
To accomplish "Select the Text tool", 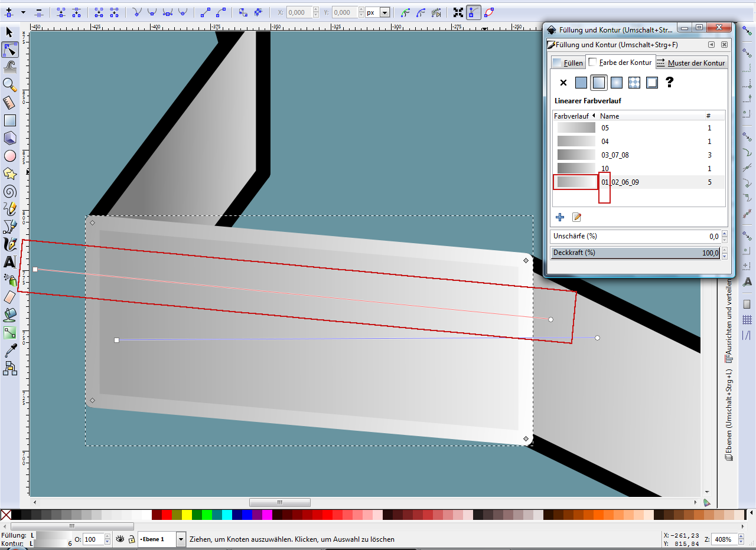I will pos(9,261).
